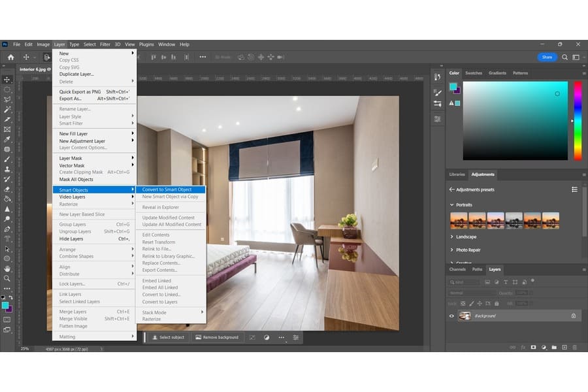Change screen mode icon at toolbox bottom
Screen dimensions: 588x392
tap(7, 330)
